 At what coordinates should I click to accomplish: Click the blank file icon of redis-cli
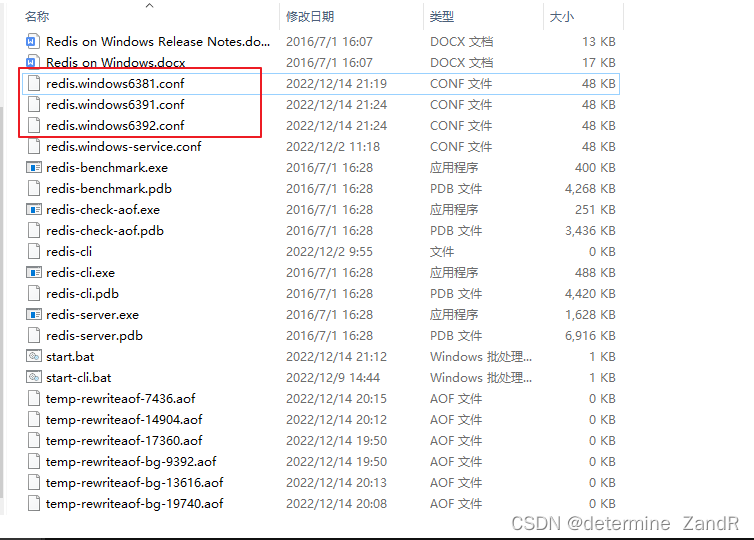click(x=34, y=251)
